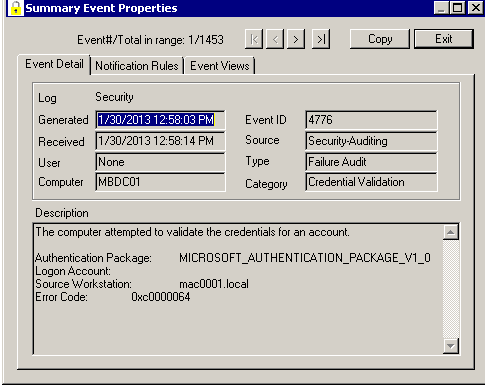Go to the next event record
The height and width of the screenshot is (385, 485).
[x=296, y=39]
